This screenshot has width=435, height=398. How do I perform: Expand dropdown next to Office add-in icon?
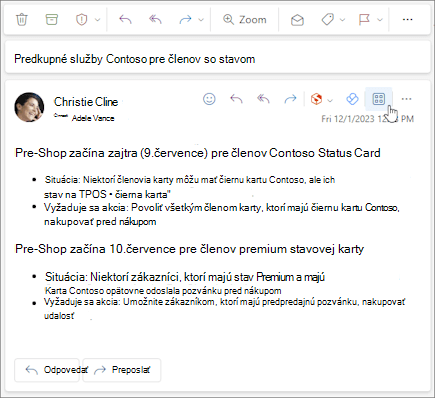(330, 100)
